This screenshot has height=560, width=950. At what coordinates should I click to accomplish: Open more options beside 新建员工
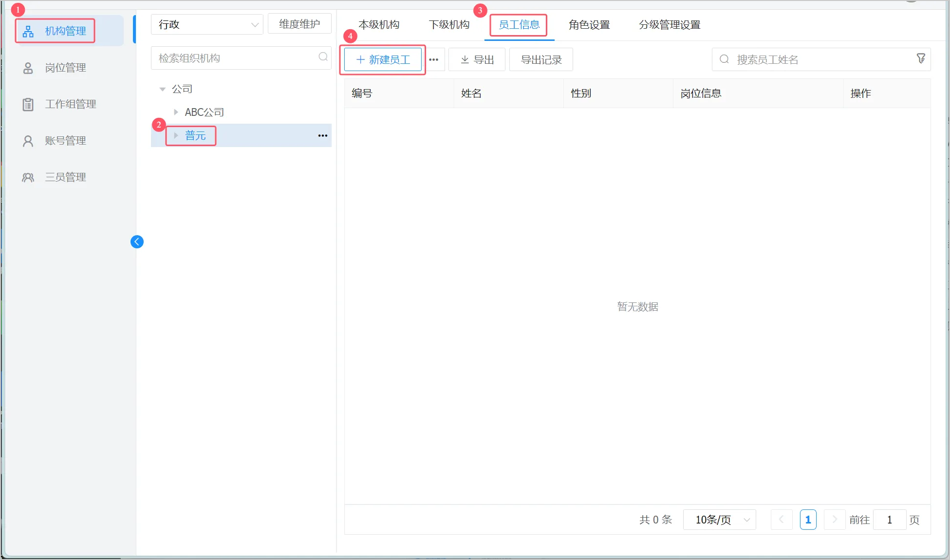point(433,60)
